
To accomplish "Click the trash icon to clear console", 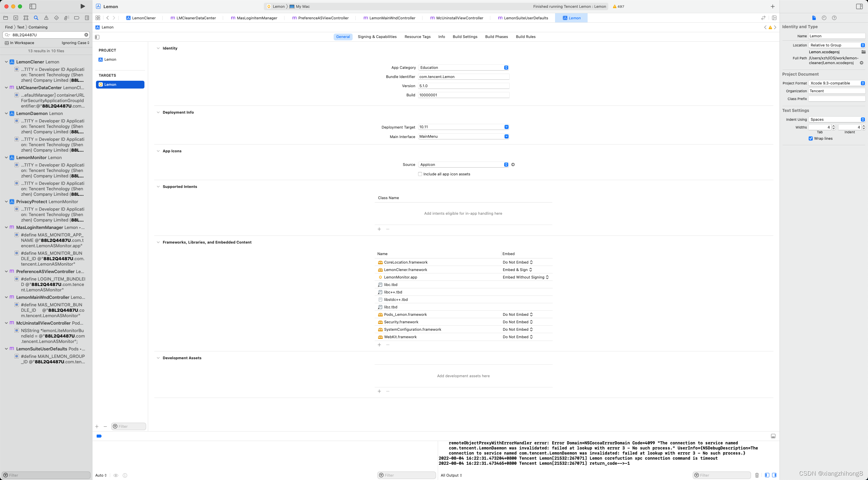I will 757,475.
